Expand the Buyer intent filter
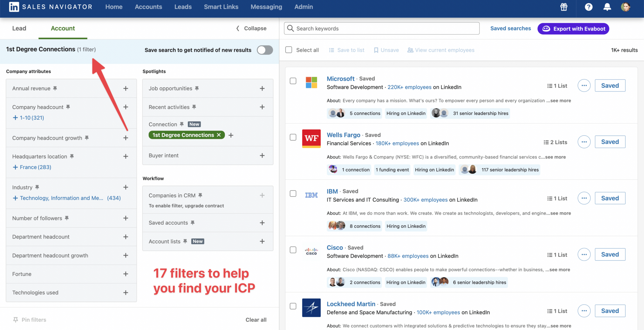Screen dimensions: 644x330 [262, 155]
